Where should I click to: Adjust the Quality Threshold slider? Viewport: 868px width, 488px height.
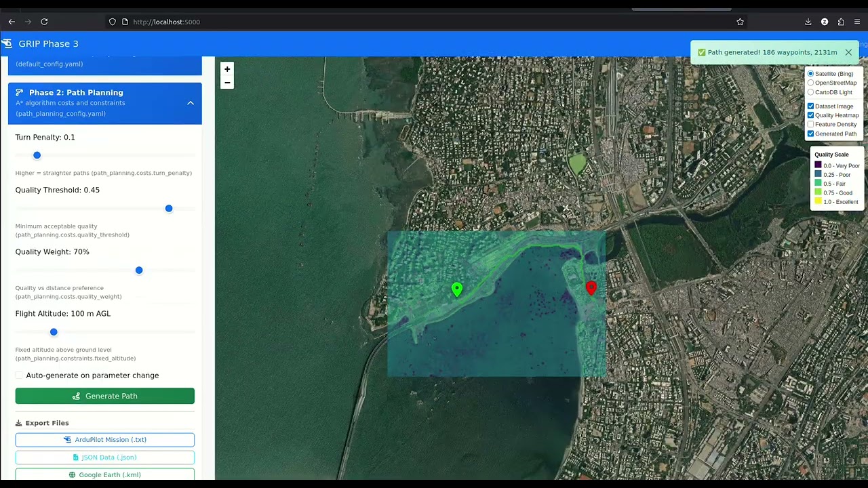pyautogui.click(x=105, y=208)
